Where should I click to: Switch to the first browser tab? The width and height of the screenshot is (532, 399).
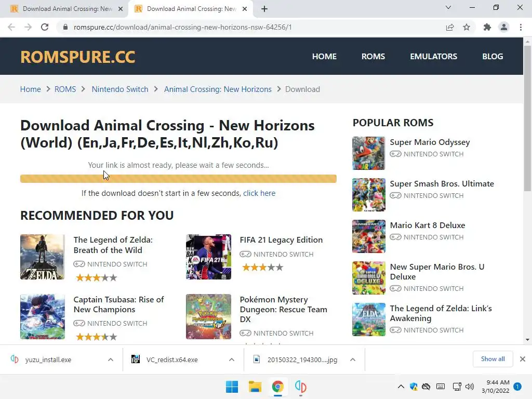click(x=64, y=9)
